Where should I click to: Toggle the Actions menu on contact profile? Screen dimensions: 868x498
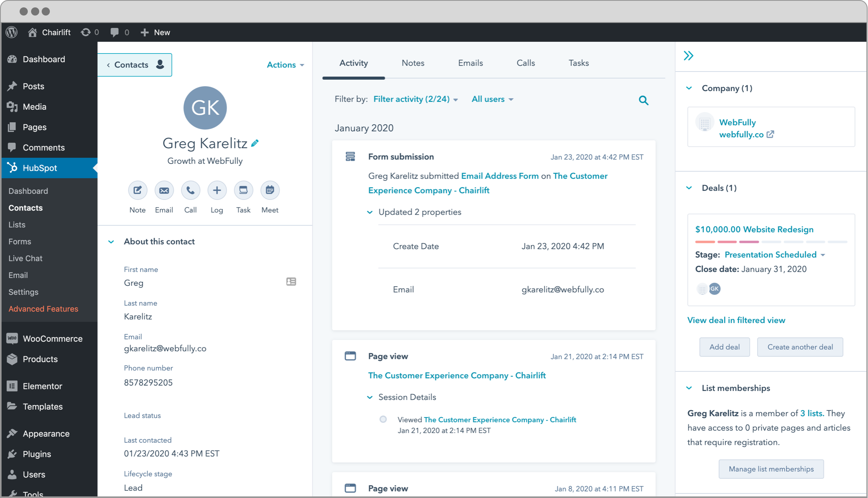point(284,65)
